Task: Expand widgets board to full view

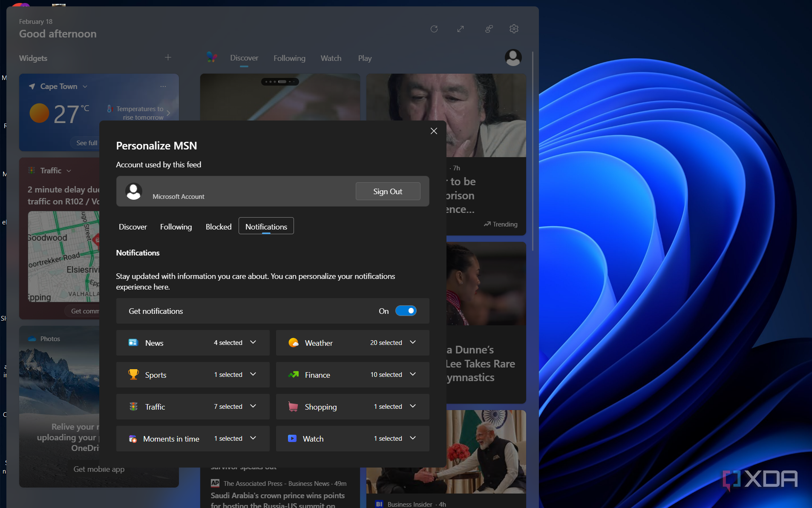Action: coord(461,29)
